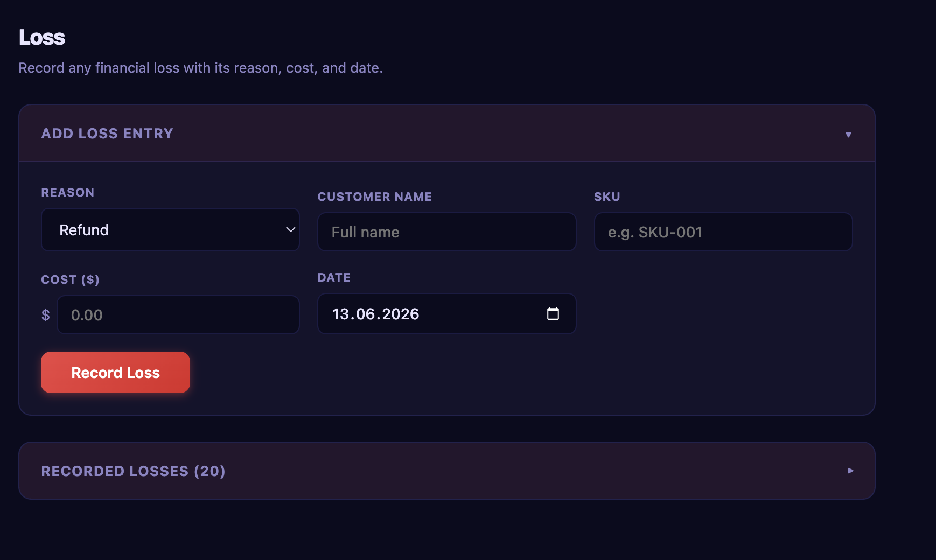Click the dollar sign before cost field

46,315
